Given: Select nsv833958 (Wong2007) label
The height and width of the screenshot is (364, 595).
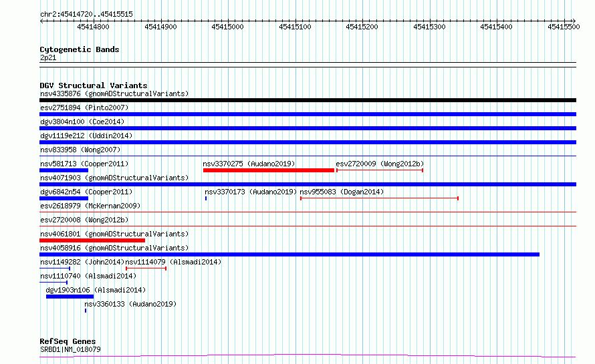Looking at the screenshot, I should (x=80, y=150).
